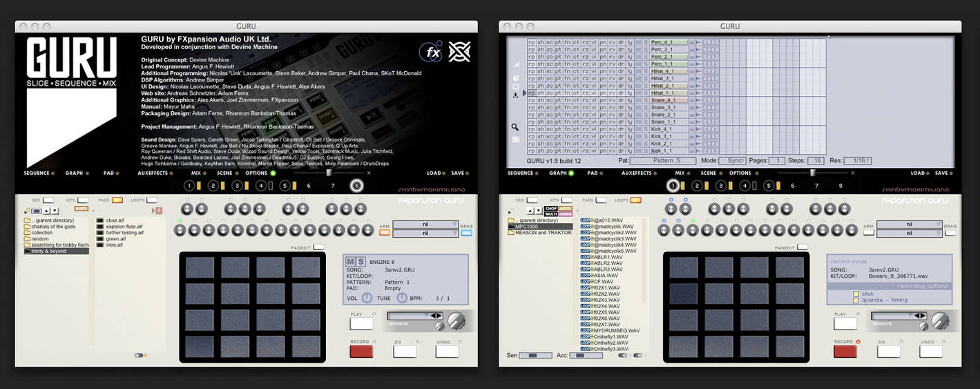Click the TUNE knob in Engine 8 display

pyautogui.click(x=402, y=298)
